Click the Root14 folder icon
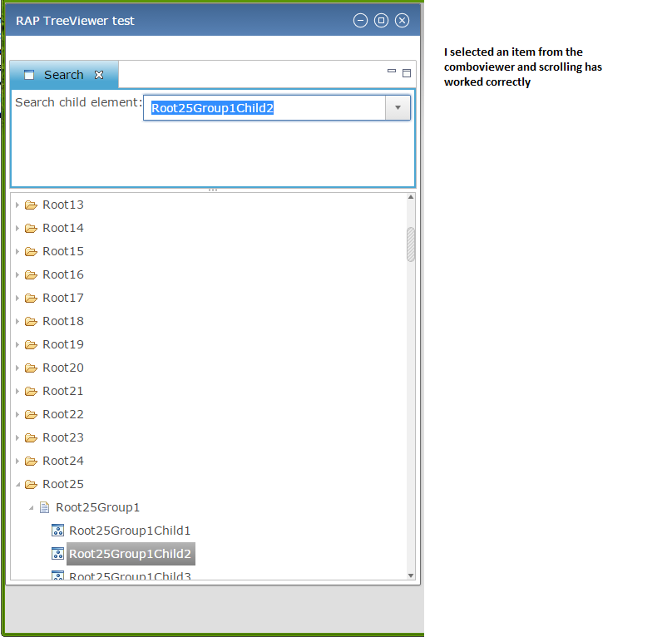 [x=31, y=228]
